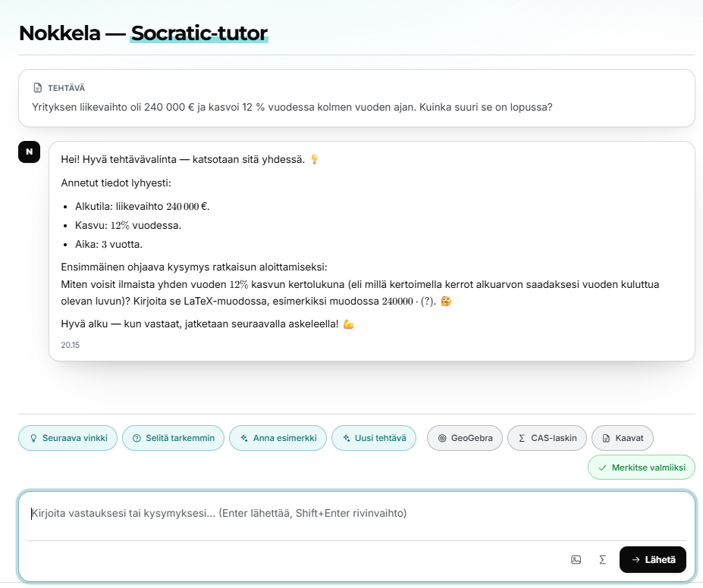Screen dimensions: 703x588
Task: Open the Kaavat formulas reference
Action: coord(623,438)
